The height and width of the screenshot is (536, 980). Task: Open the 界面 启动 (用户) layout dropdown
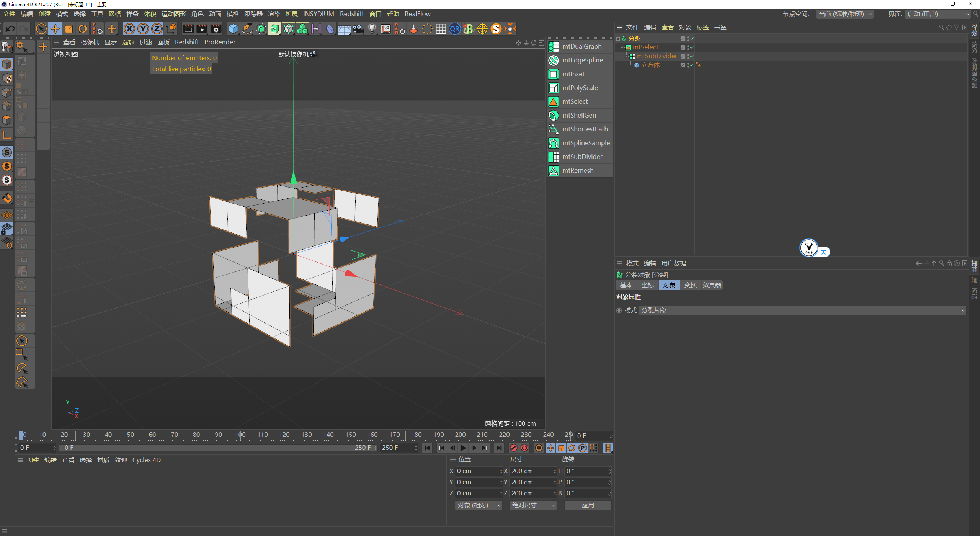coord(938,14)
